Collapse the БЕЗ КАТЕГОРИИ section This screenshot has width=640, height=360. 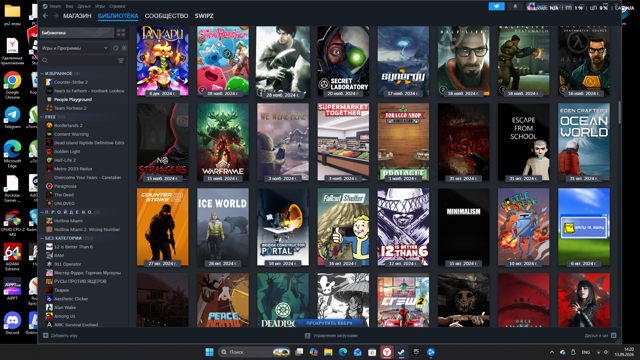(42, 238)
